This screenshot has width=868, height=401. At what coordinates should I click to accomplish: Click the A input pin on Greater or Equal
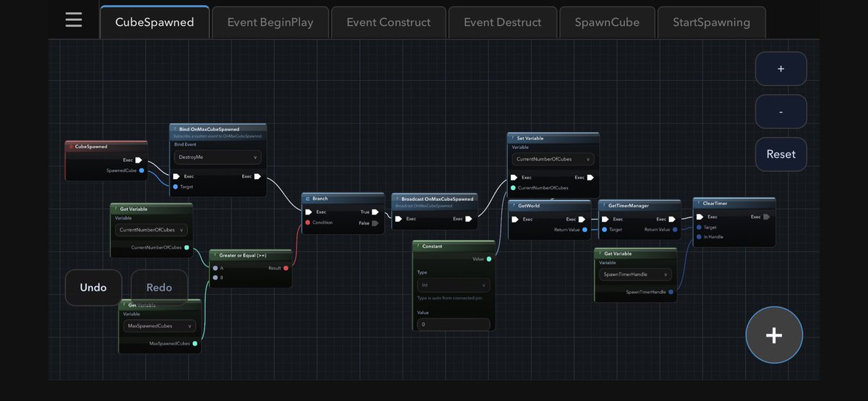(216, 268)
